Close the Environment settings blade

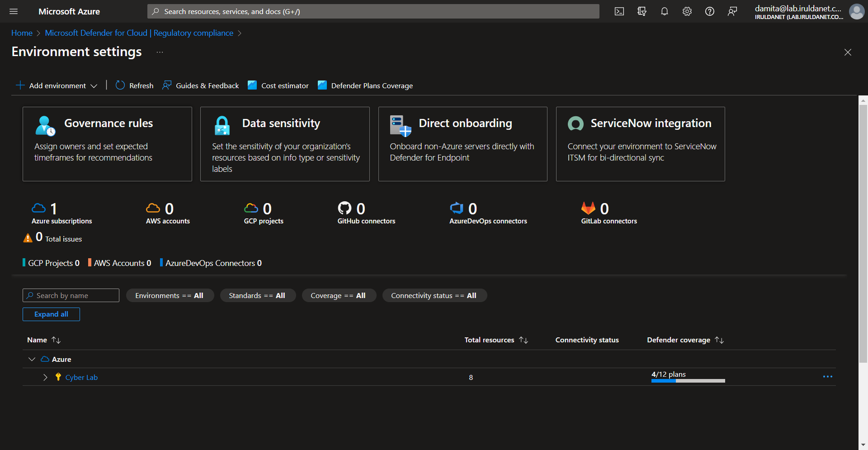pos(848,52)
